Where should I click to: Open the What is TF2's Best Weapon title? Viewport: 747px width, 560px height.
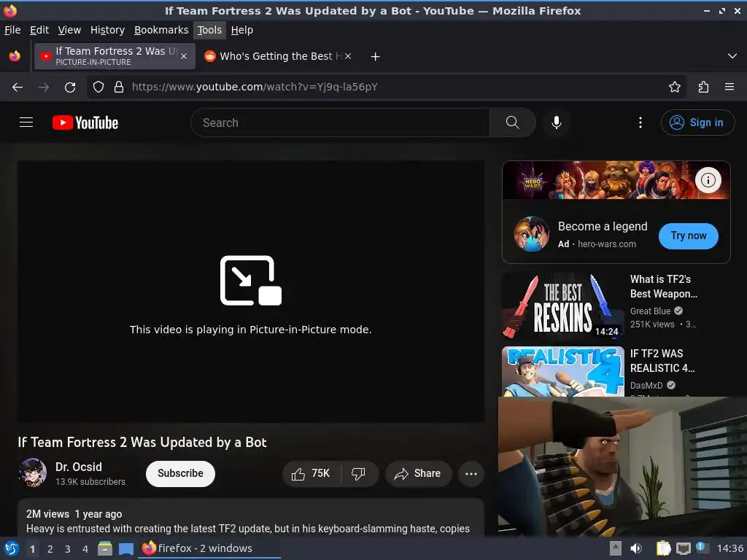click(x=663, y=287)
